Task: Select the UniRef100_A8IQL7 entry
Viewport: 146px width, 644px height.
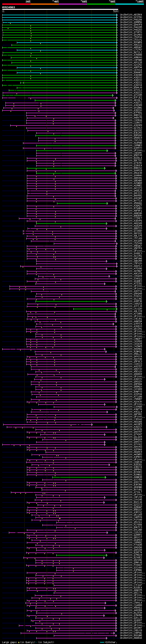Action: click(131, 100)
